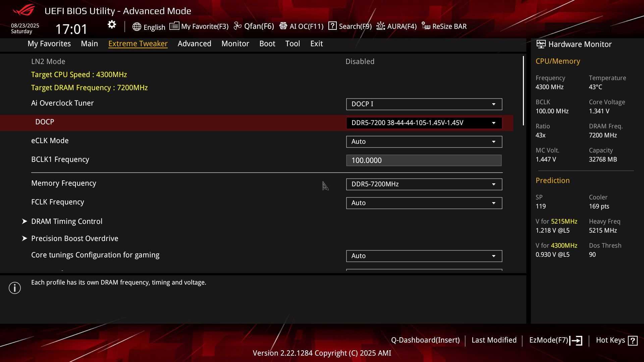Switch to My Favorites tab
This screenshot has width=644, height=362.
(x=49, y=44)
